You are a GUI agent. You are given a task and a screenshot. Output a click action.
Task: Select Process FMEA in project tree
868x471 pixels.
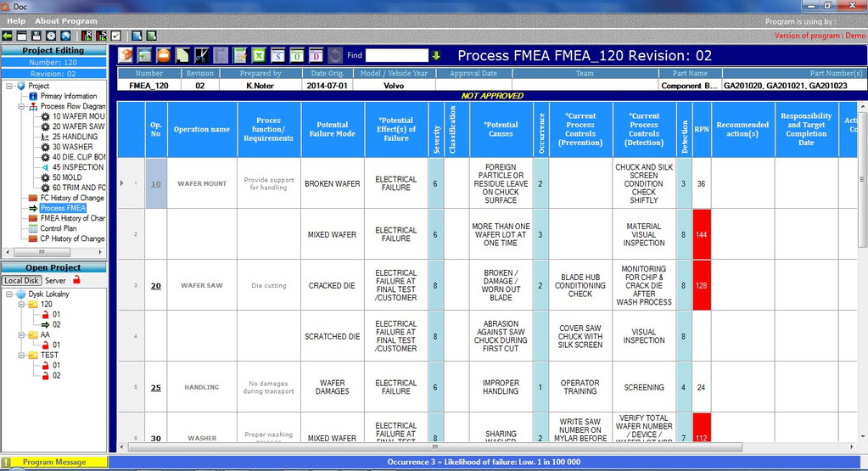pos(63,208)
